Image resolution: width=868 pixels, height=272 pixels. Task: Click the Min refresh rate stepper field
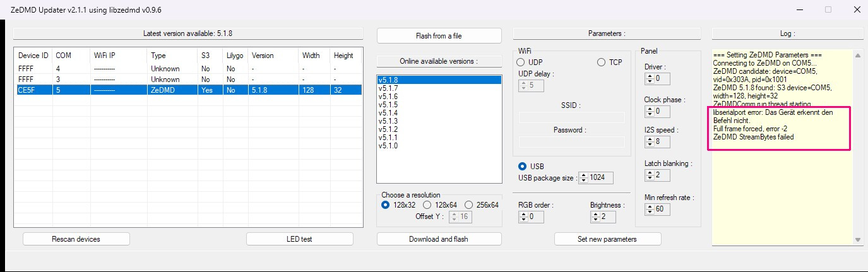(x=657, y=209)
